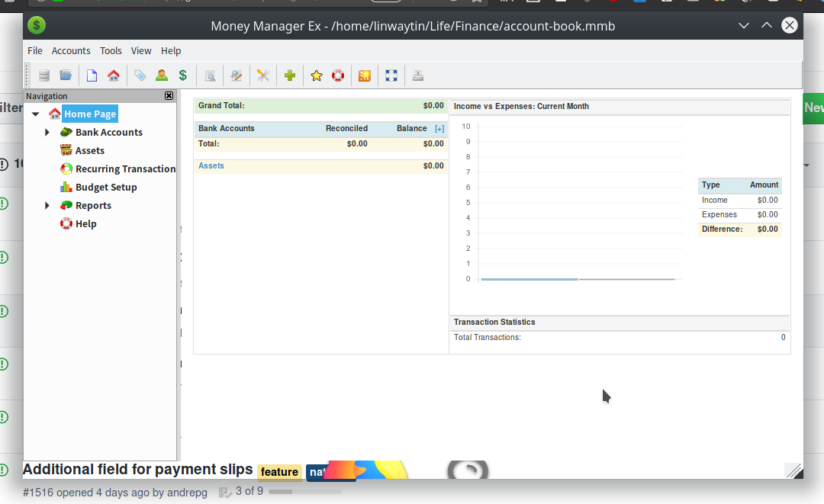824x504 pixels.
Task: Click the 'andrepg' author link in browser
Action: (x=187, y=493)
